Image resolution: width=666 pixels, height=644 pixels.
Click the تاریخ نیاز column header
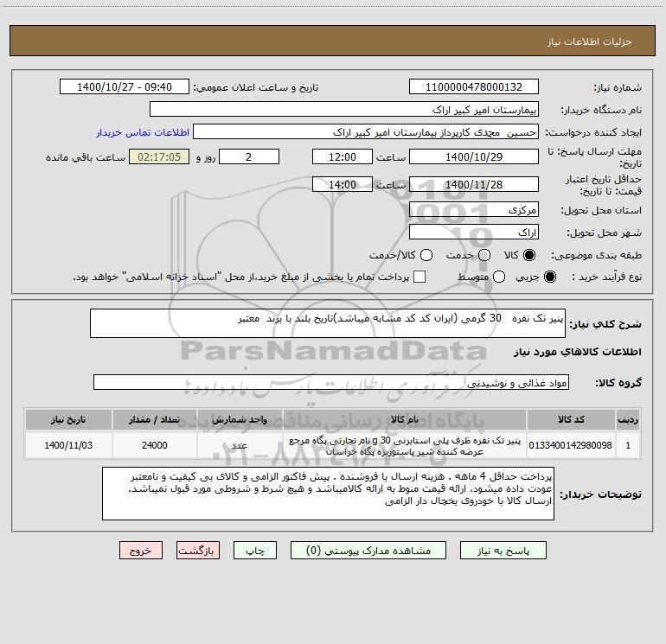[x=68, y=419]
